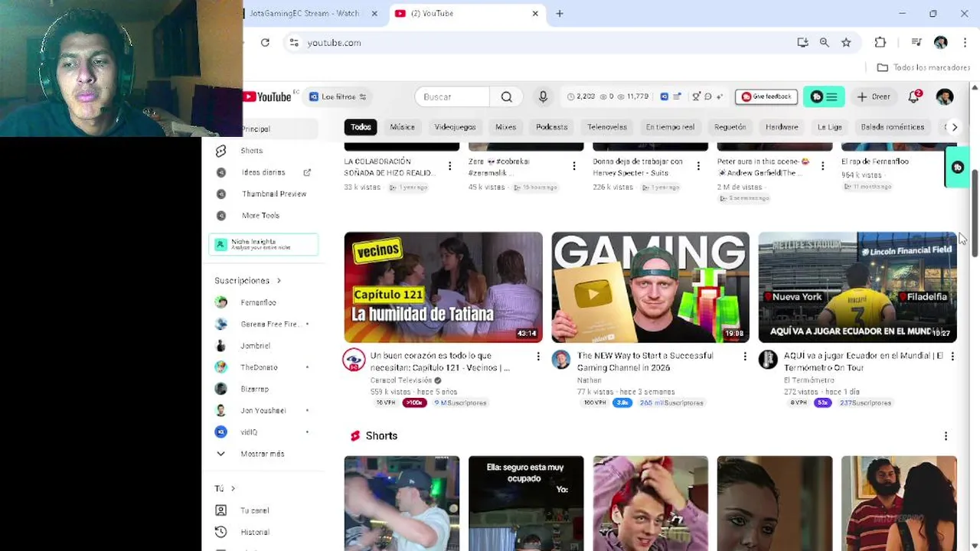
Task: Open the Chrome three-dot menu
Action: pos(965,43)
